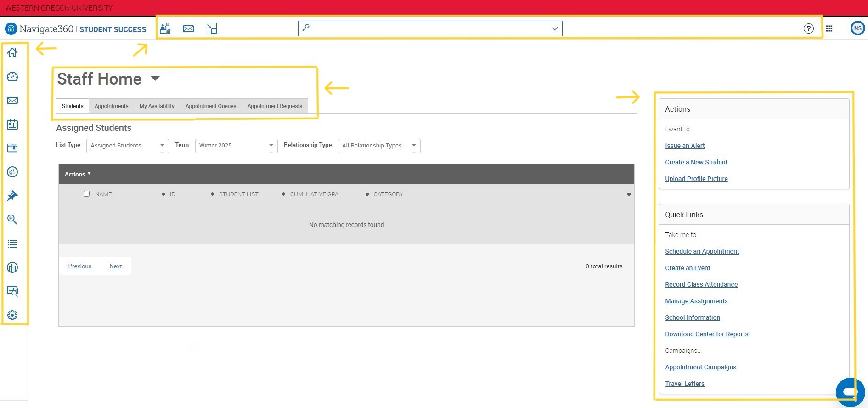The width and height of the screenshot is (868, 408).
Task: Click the apps grid icon in header
Action: [829, 28]
